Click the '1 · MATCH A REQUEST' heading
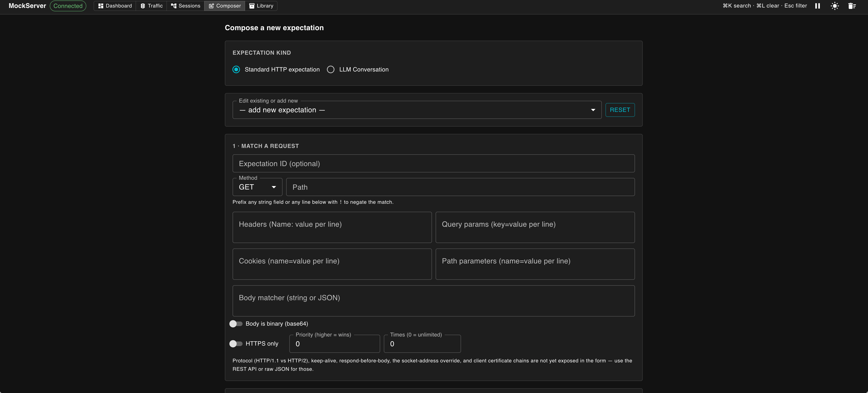 pyautogui.click(x=266, y=146)
